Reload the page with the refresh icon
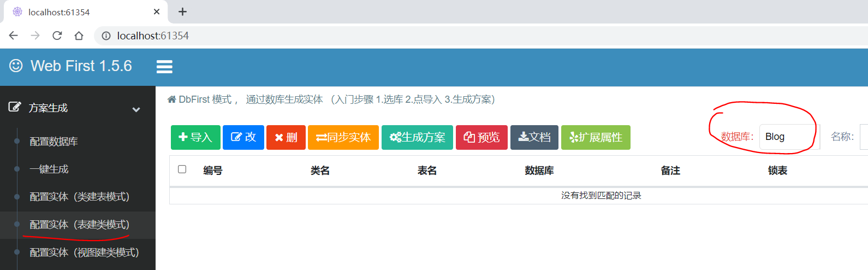Viewport: 868px width, 270px height. pos(57,36)
